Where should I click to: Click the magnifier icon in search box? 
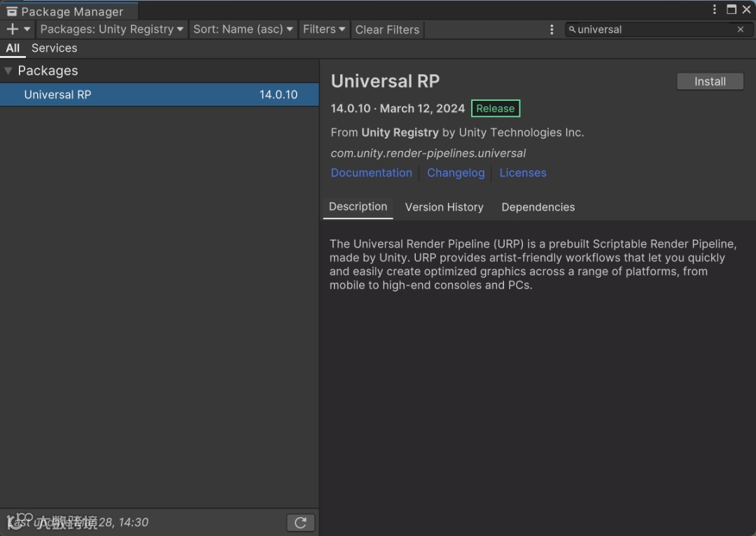point(572,30)
